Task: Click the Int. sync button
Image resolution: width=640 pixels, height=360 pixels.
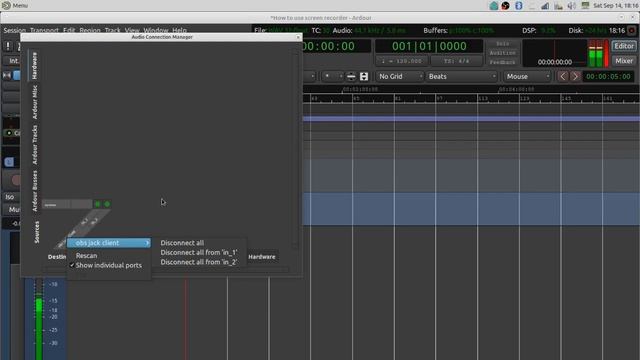Action: tap(12, 61)
